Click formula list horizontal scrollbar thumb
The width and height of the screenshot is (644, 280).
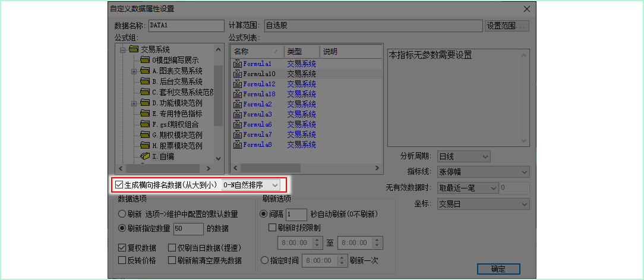271,168
